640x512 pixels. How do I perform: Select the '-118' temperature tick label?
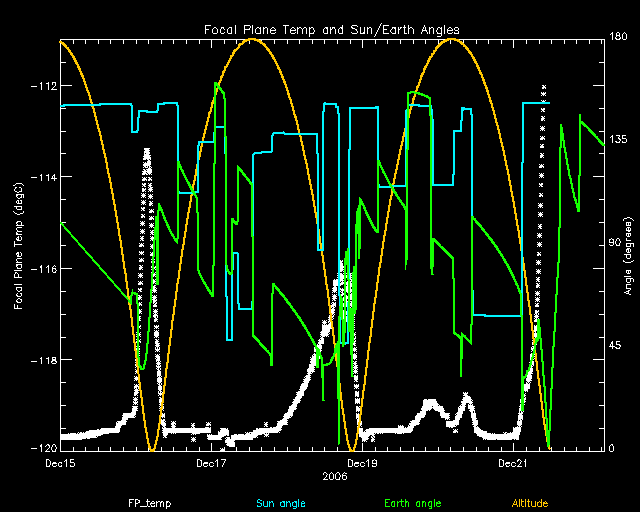click(x=42, y=360)
